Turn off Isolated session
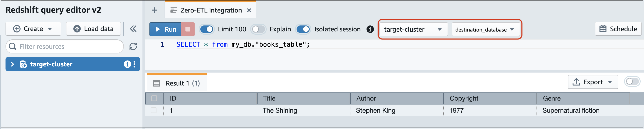Image resolution: width=644 pixels, height=129 pixels. coord(303,29)
